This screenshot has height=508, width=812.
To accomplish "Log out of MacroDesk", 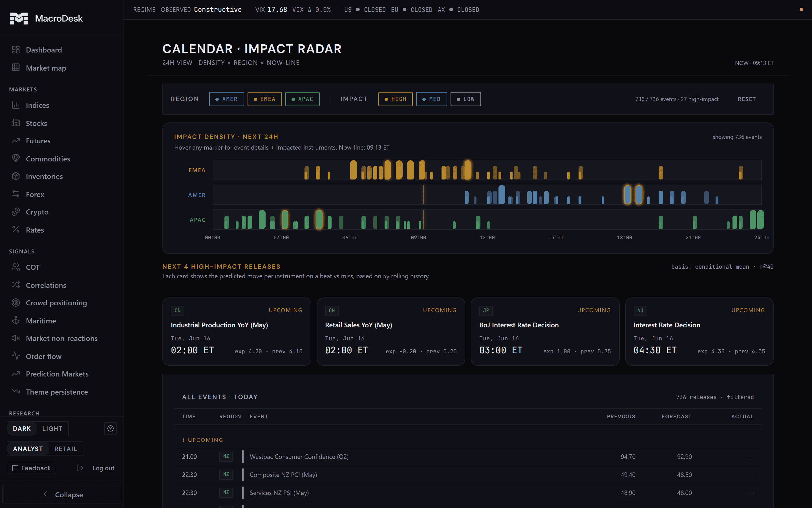I will [x=95, y=468].
